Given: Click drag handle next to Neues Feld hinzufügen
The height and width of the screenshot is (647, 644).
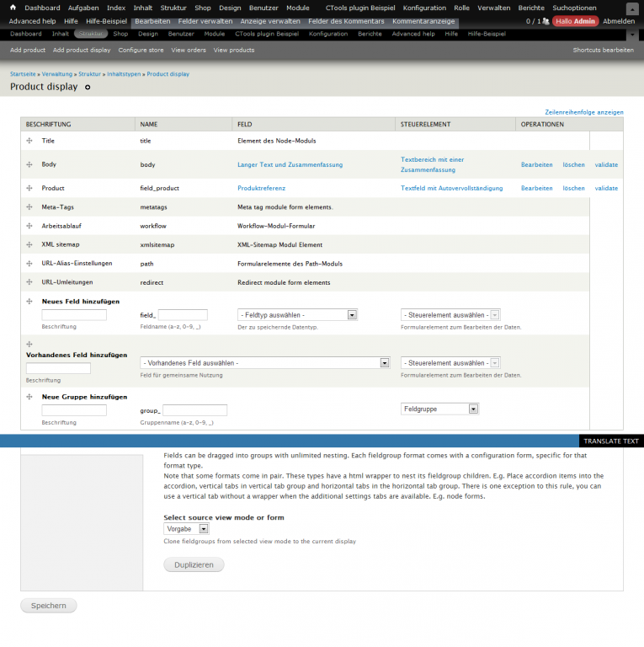Looking at the screenshot, I should pyautogui.click(x=29, y=301).
